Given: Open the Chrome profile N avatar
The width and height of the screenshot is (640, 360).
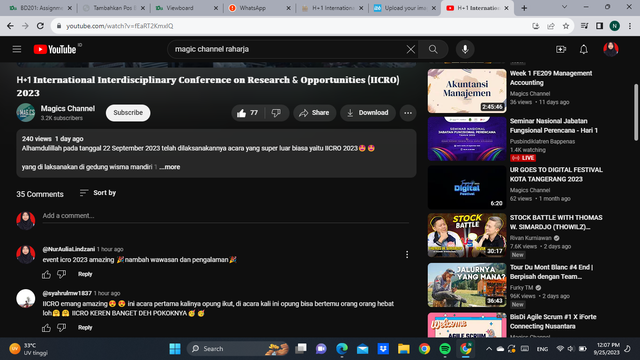Looking at the screenshot, I should (614, 26).
